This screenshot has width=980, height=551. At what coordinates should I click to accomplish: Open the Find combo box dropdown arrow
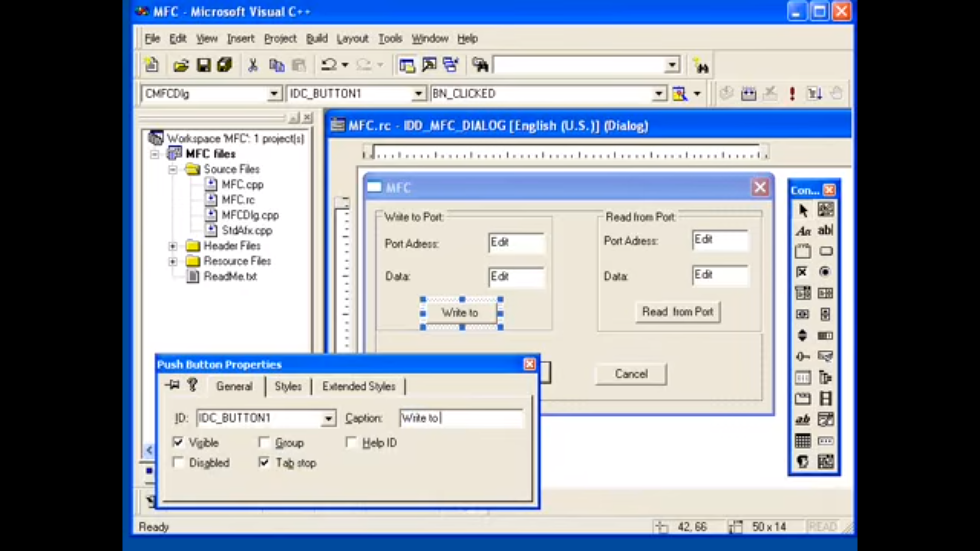coord(673,65)
